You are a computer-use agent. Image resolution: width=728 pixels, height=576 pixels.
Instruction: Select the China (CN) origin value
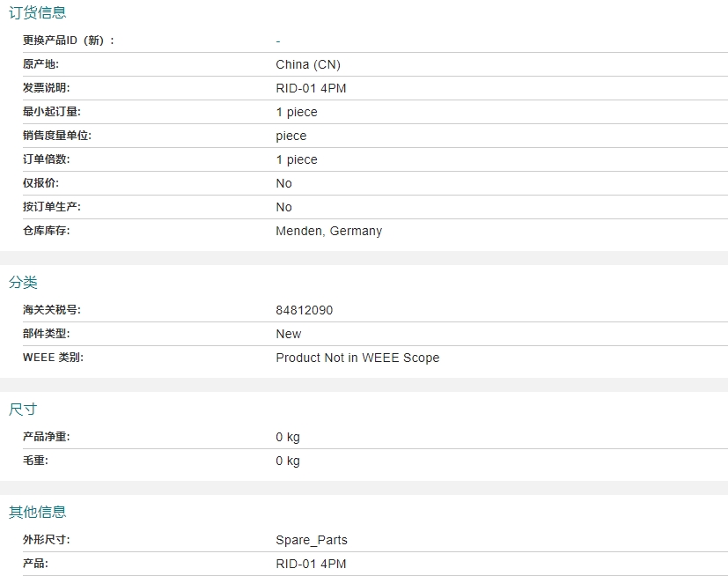[307, 64]
